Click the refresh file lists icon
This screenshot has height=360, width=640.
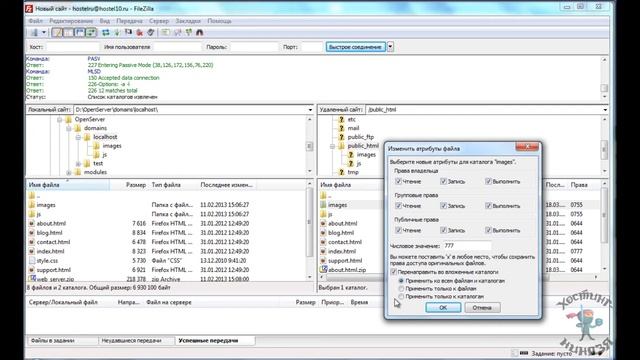click(106, 33)
